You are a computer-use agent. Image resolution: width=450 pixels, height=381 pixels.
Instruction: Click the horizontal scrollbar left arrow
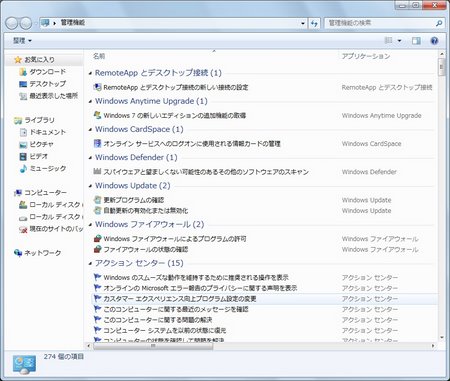click(x=89, y=346)
